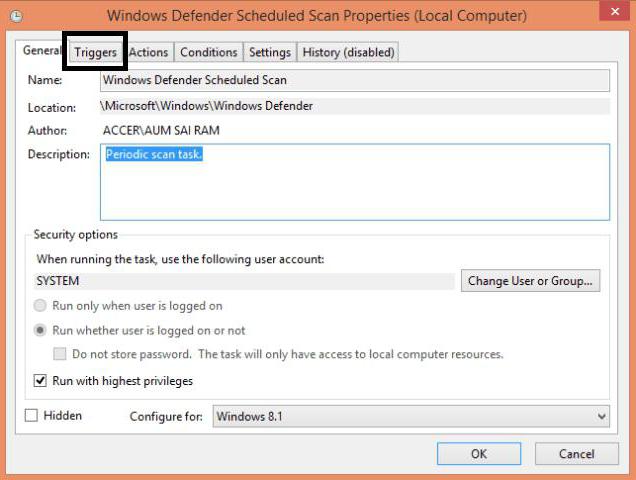Open the History (disabled) tab
The width and height of the screenshot is (636, 480).
[348, 52]
